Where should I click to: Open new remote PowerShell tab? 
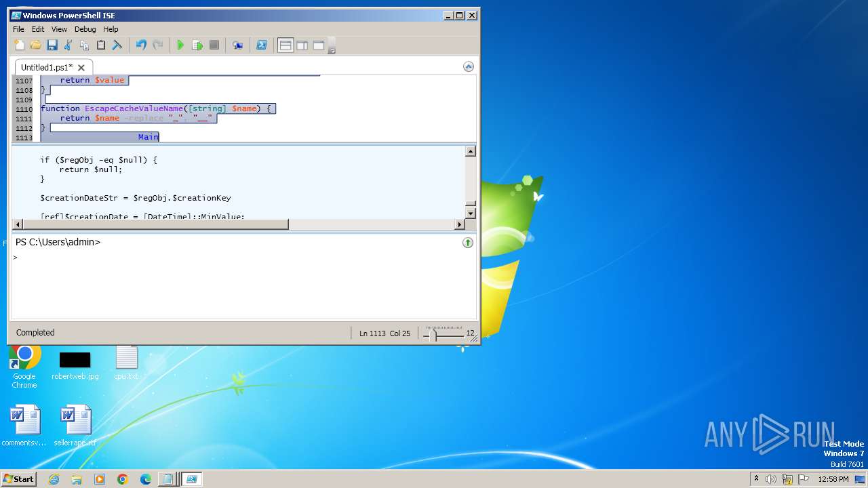pos(237,45)
